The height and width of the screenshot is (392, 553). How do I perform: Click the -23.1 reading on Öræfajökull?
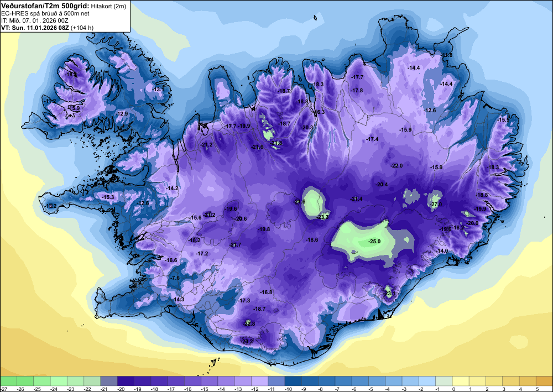pyautogui.click(x=389, y=293)
